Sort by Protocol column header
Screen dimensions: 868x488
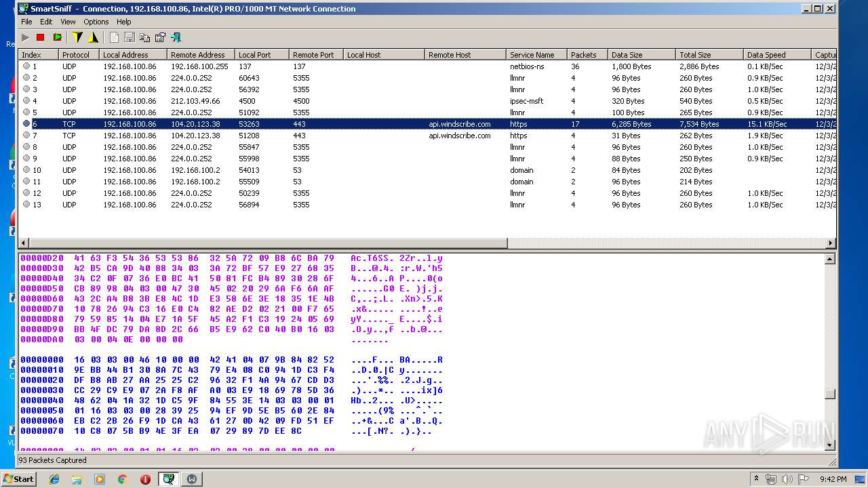click(x=79, y=55)
